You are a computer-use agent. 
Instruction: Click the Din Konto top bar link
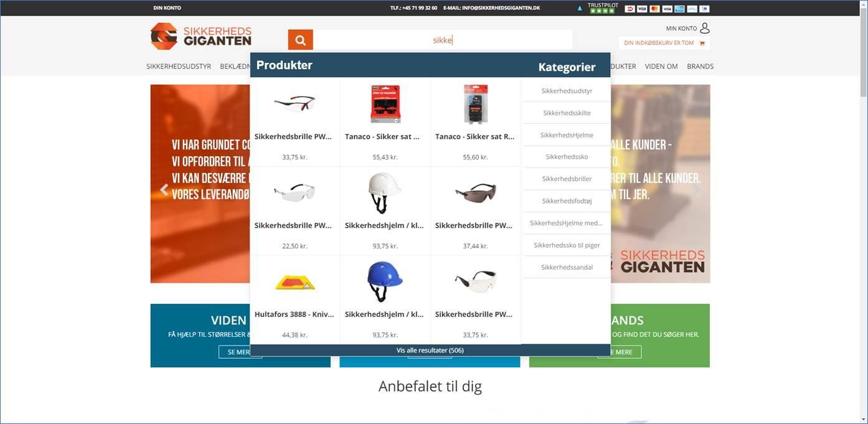(x=167, y=8)
